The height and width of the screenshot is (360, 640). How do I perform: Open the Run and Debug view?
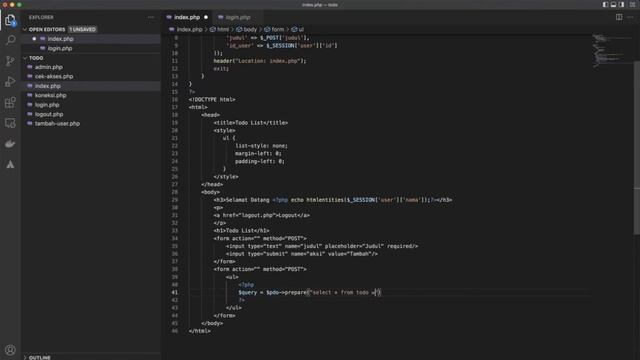click(x=10, y=82)
